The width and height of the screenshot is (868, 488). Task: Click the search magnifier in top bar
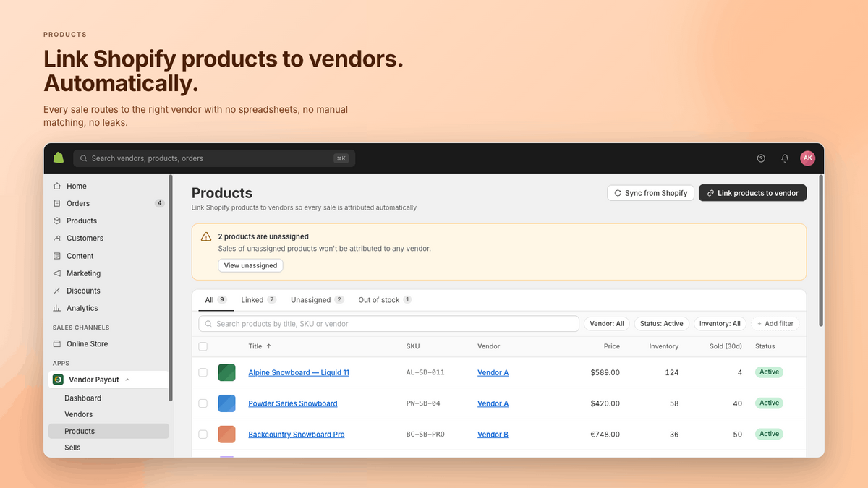pos(84,158)
